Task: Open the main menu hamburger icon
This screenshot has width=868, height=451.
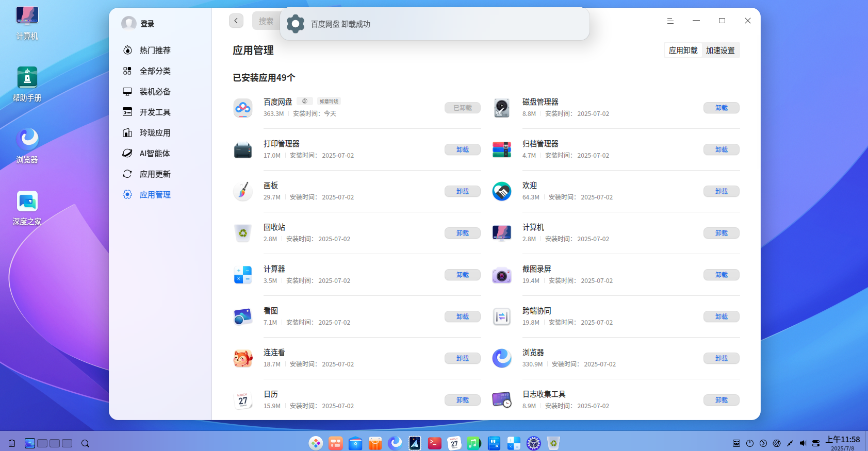Action: coord(670,21)
